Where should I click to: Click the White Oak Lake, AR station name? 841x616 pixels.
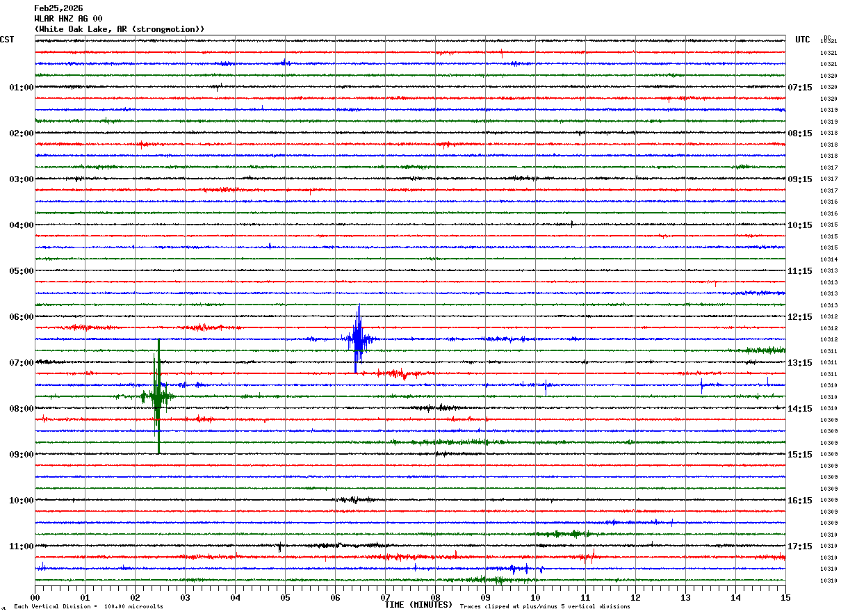[120, 29]
